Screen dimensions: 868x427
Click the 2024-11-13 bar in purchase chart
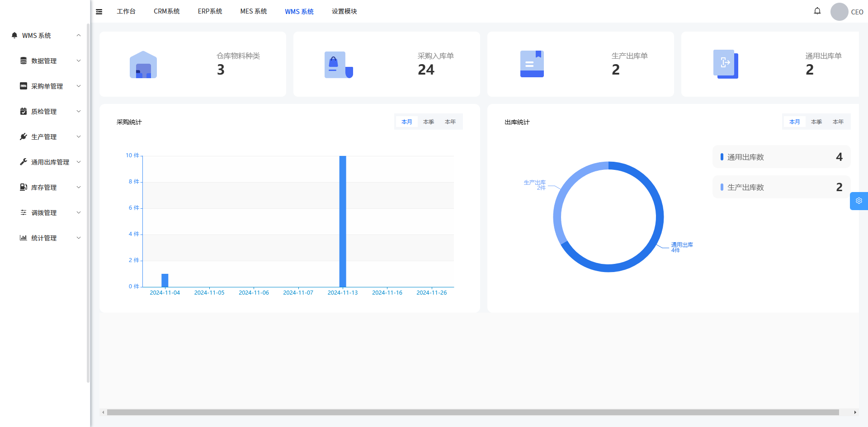(x=343, y=221)
